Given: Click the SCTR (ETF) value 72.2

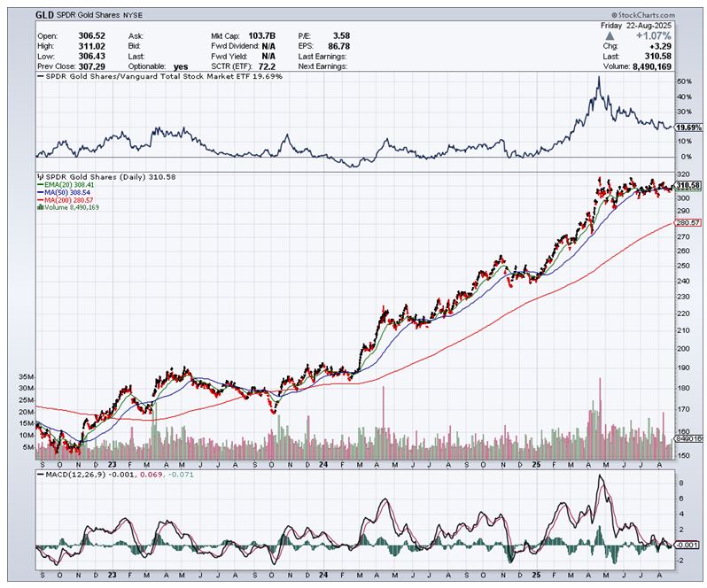Looking at the screenshot, I should (267, 66).
